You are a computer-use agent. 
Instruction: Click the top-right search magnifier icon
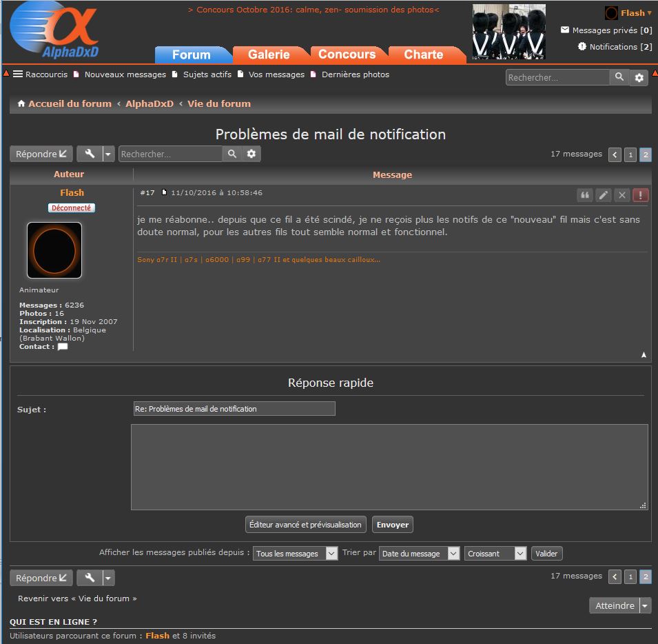point(619,77)
